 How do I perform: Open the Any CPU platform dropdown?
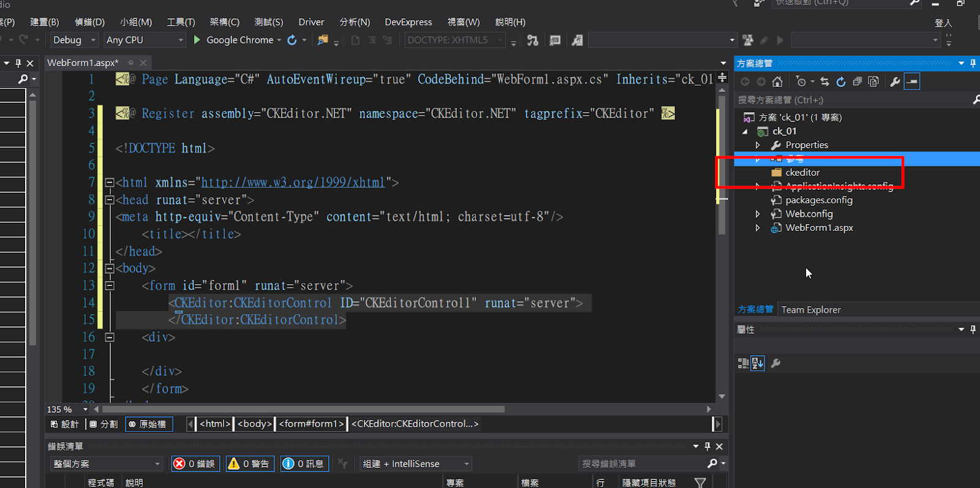coord(144,40)
